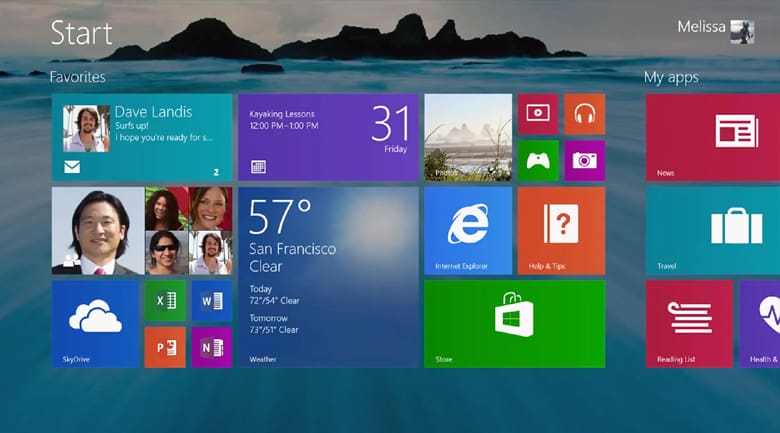
Task: Launch the Xbox Games tile
Action: pyautogui.click(x=537, y=160)
